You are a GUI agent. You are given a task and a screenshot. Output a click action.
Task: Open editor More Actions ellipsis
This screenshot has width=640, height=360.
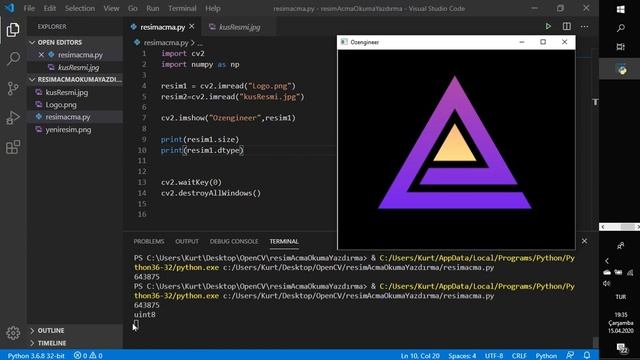584,27
